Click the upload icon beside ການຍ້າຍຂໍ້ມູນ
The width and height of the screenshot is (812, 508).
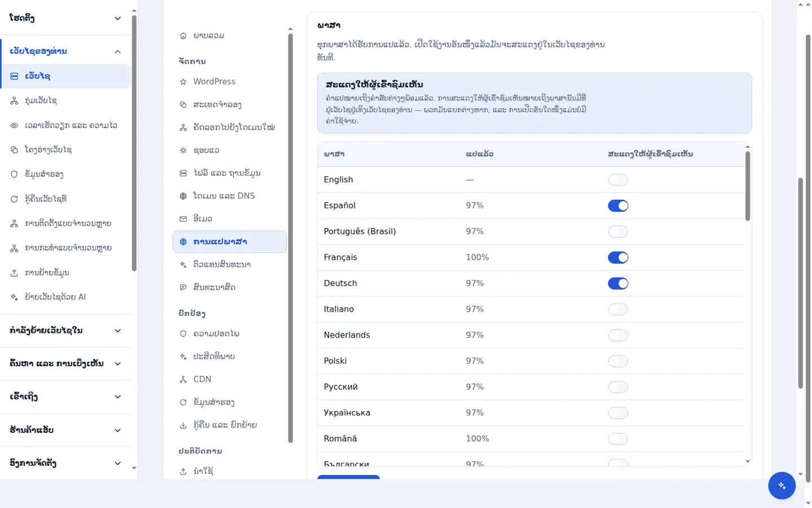coord(14,273)
